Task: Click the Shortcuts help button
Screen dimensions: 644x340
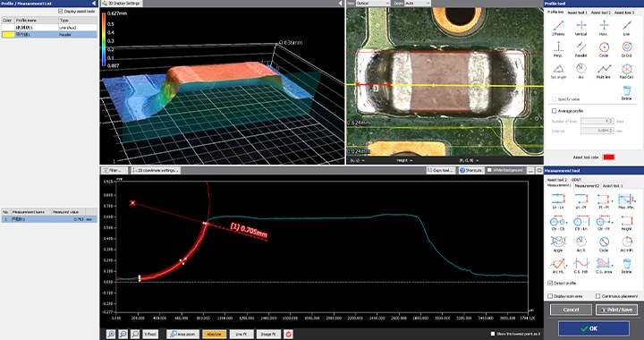Action: (471, 170)
